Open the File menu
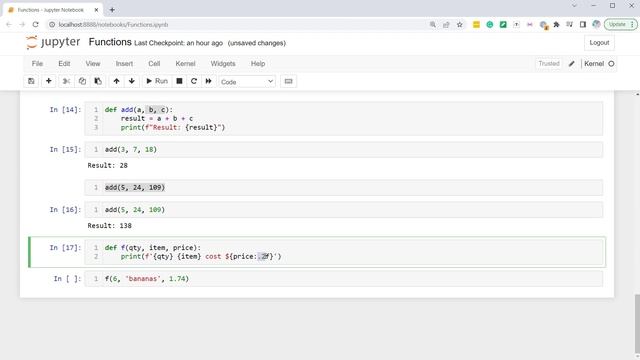Viewport: 640px width, 360px height. coord(37,64)
